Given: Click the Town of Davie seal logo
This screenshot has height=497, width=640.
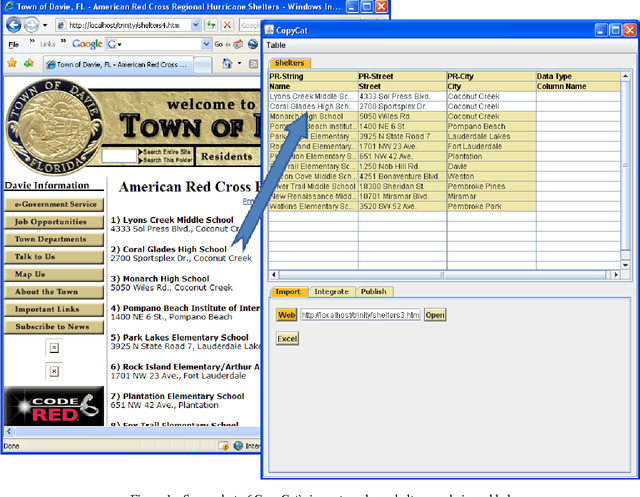Looking at the screenshot, I should pos(52,127).
